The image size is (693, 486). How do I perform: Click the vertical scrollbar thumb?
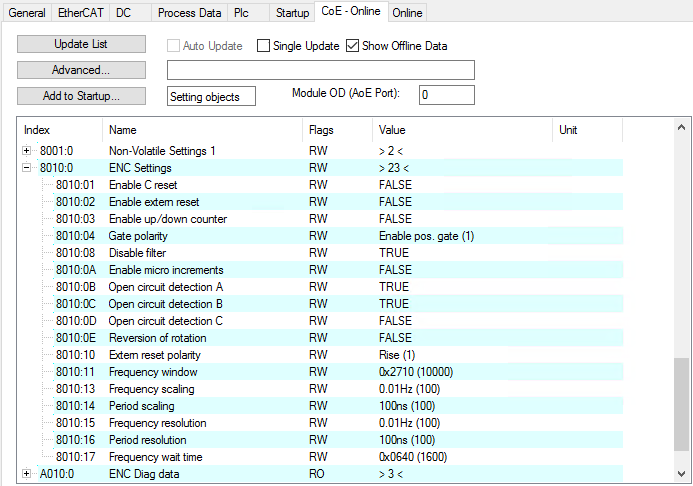click(681, 404)
